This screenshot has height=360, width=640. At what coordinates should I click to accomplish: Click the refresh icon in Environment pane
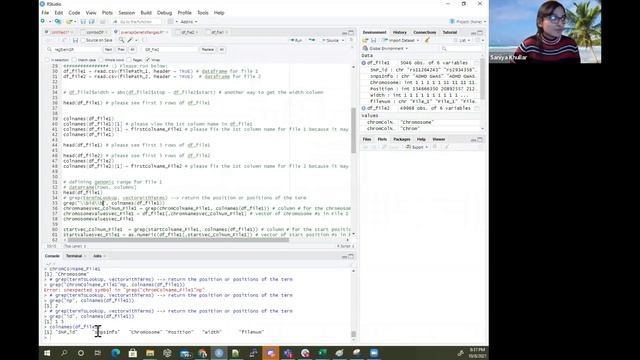coord(478,40)
